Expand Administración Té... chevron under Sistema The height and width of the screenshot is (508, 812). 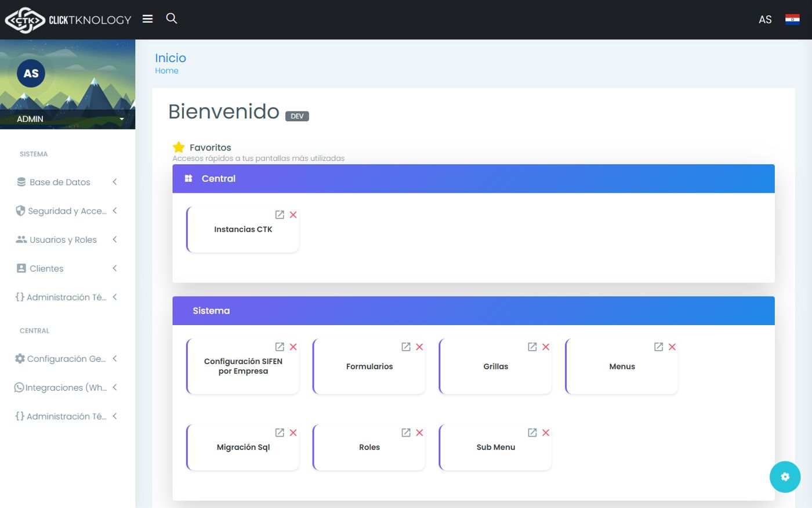coord(115,297)
